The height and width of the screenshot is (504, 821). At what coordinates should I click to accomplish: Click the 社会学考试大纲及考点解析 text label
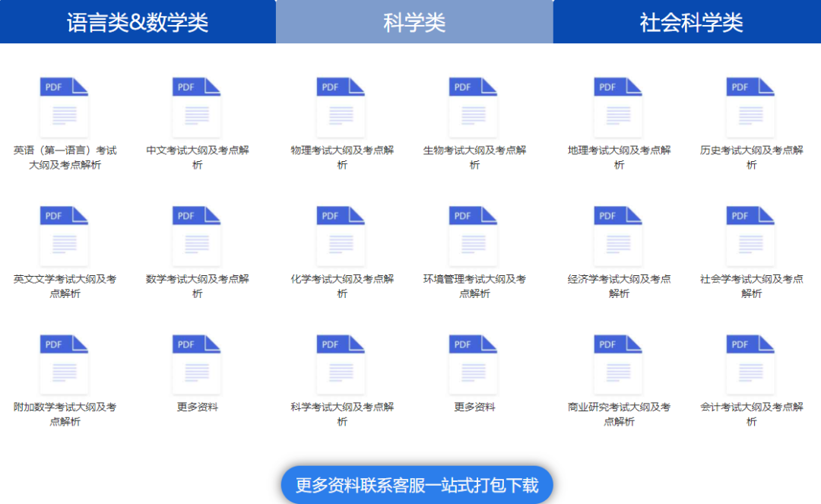751,287
